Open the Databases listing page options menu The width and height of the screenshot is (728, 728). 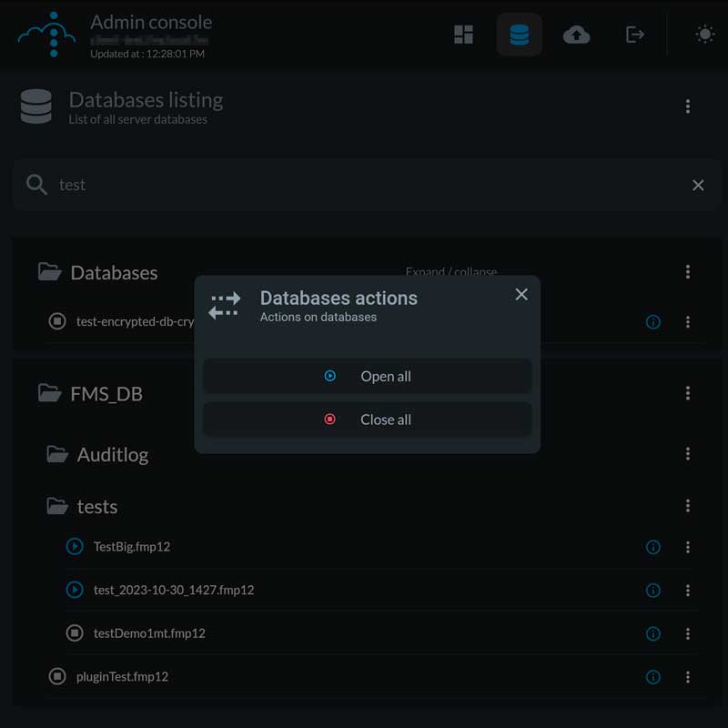[x=688, y=106]
